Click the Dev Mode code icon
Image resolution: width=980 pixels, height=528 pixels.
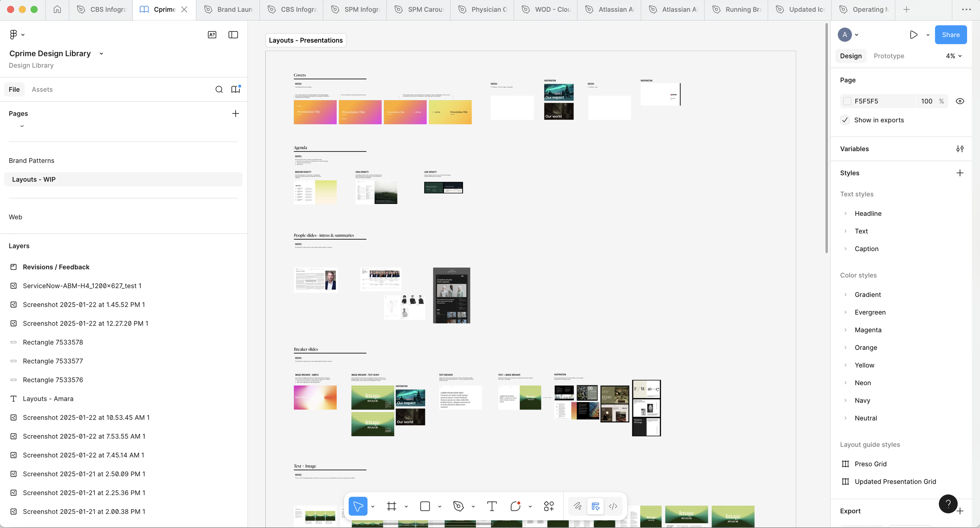[613, 506]
